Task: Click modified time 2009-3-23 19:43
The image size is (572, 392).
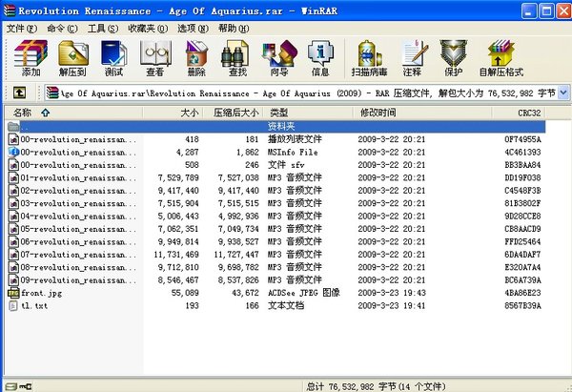Action: 392,293
